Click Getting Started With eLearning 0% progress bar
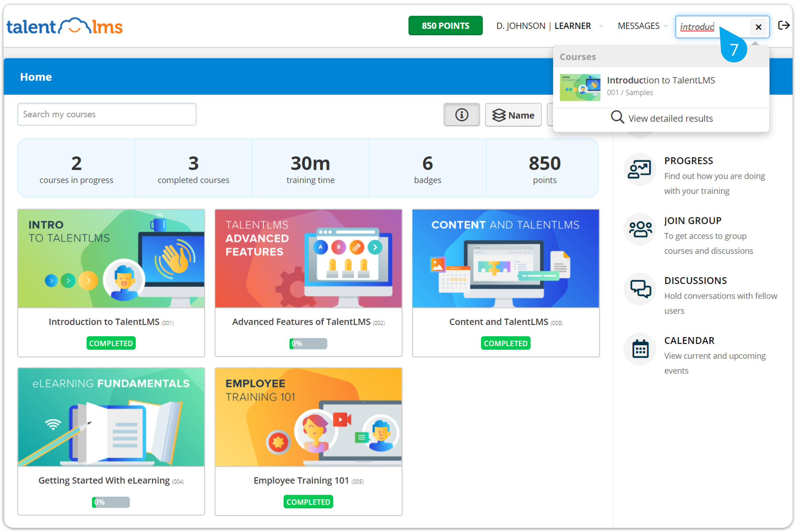Screen dimensions: 796x532 [x=111, y=502]
